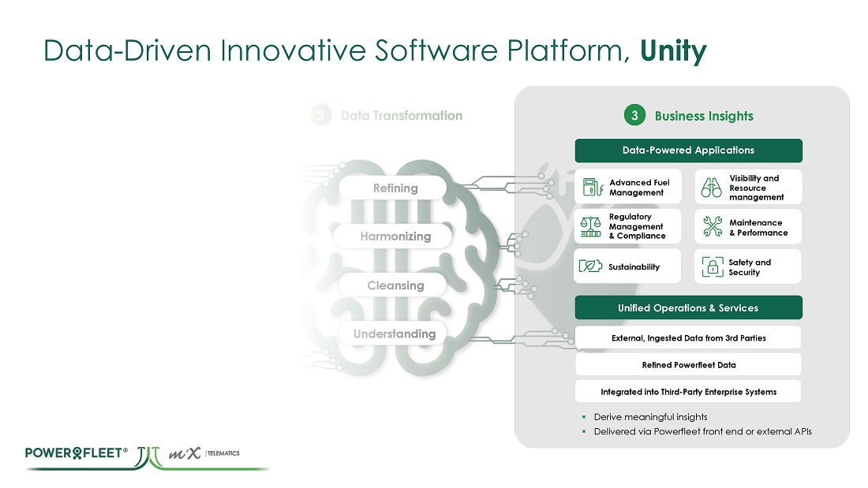Click the Cleansing pill label
Viewport: 868px width, 488px height.
[x=395, y=285]
